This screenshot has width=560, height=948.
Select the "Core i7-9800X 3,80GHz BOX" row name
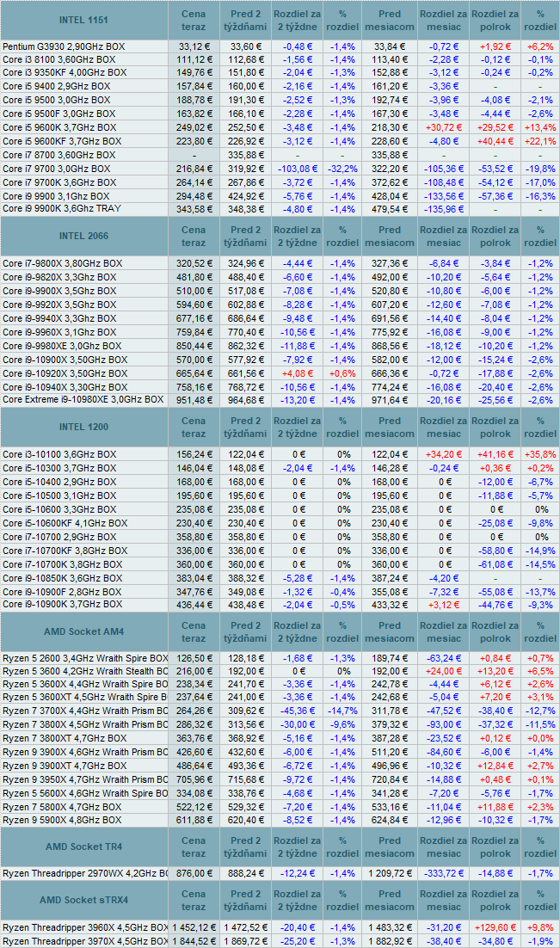(62, 263)
